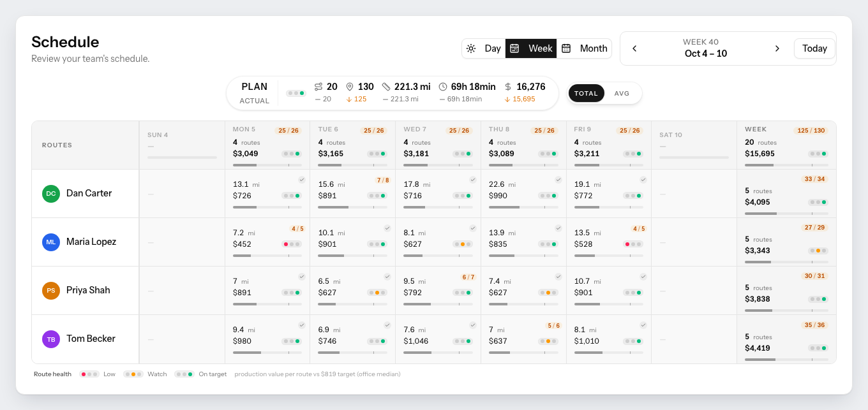This screenshot has height=410, width=868.
Task: Click the WEEK 40 Oct 4 – 10 label
Action: 706,48
